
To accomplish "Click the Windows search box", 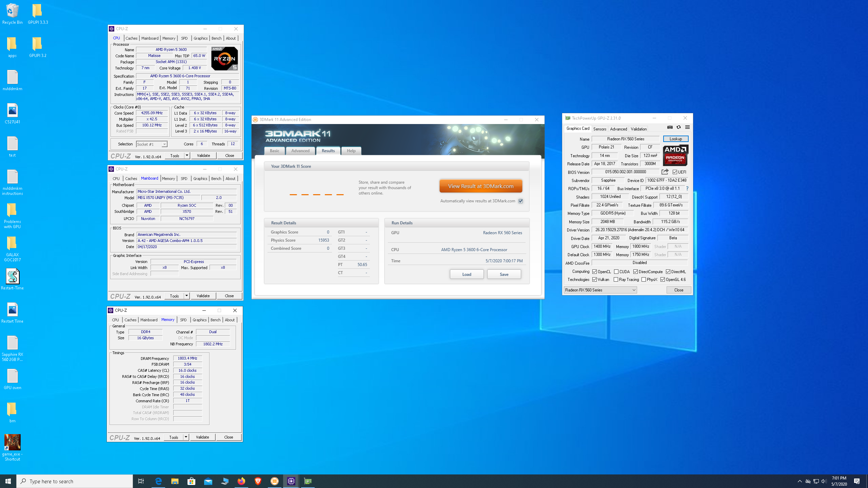I will click(x=75, y=481).
